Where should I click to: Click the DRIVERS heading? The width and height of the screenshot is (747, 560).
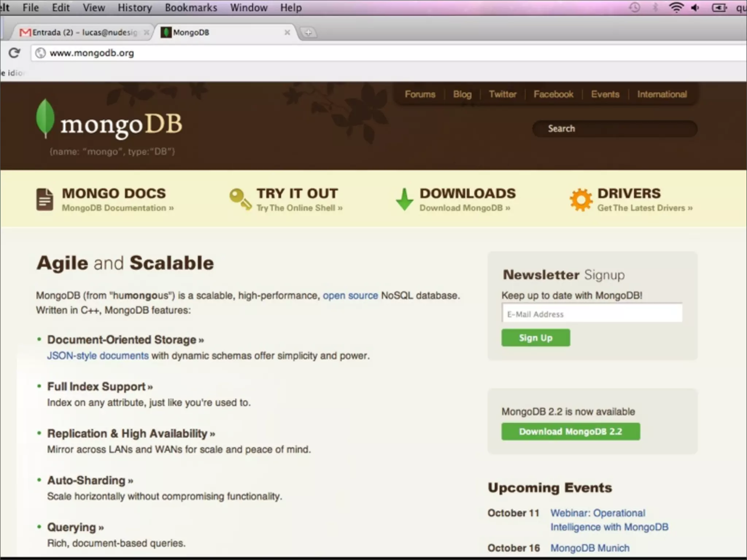coord(629,193)
